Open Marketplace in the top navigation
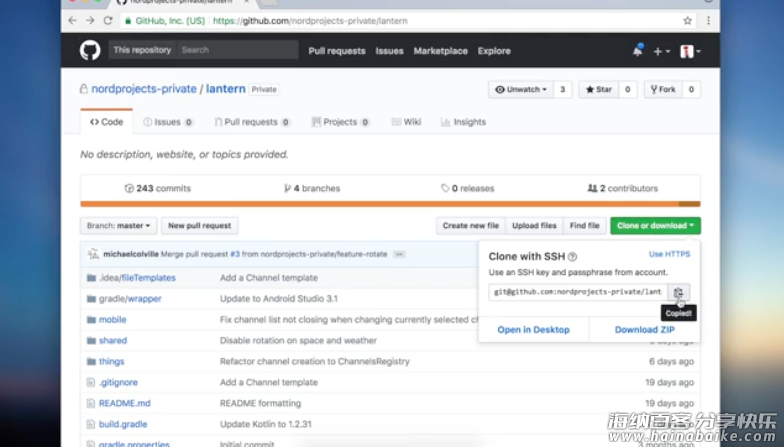This screenshot has width=784, height=447. pos(440,51)
